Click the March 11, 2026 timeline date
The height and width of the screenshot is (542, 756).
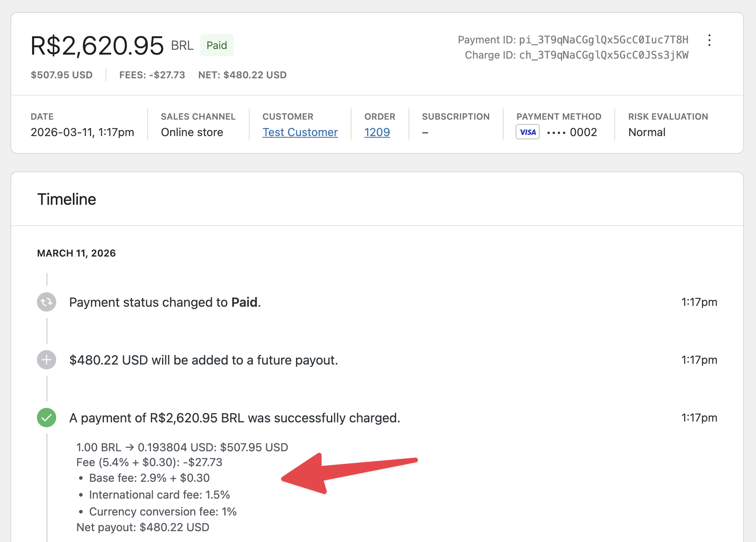tap(76, 253)
